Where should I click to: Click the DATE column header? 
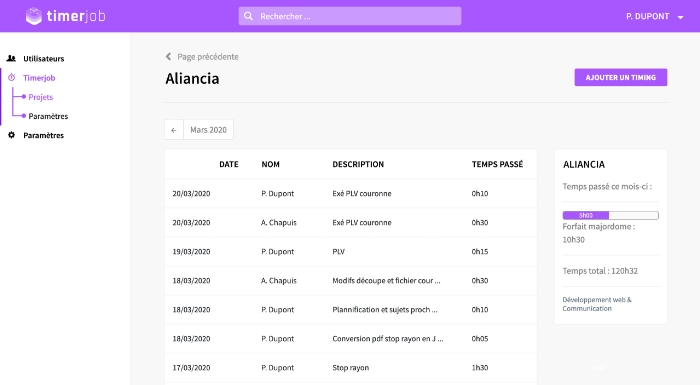pyautogui.click(x=229, y=164)
